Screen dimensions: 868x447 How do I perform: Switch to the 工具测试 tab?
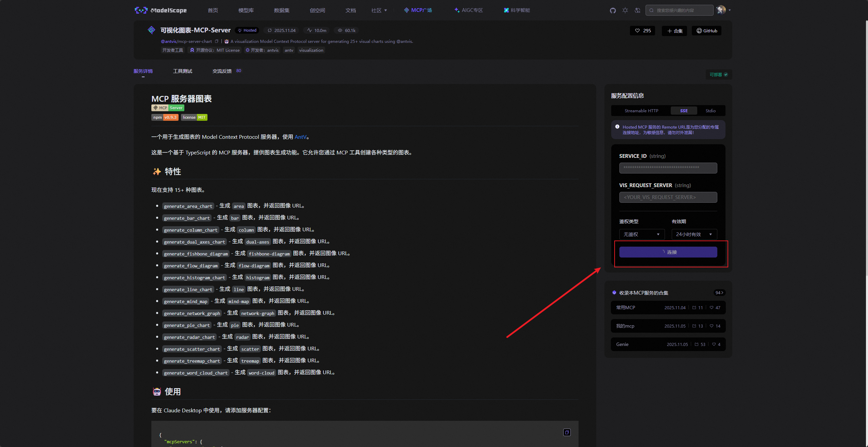(x=182, y=71)
